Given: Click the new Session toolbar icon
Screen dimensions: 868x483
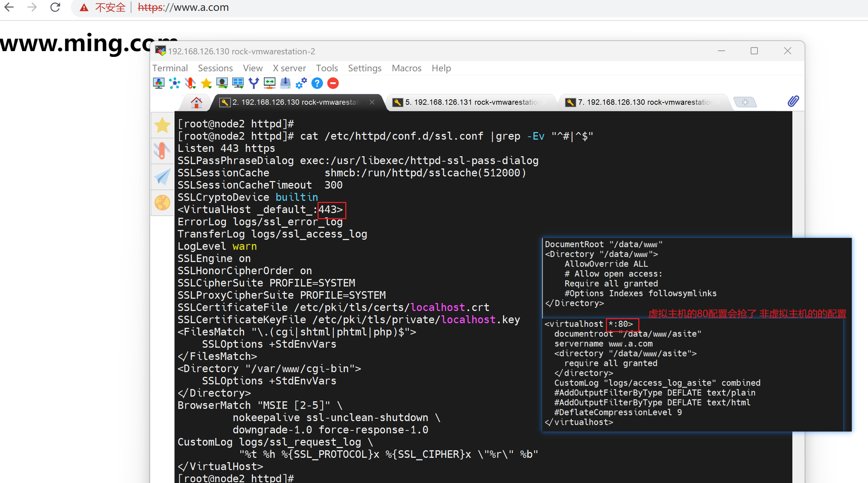Looking at the screenshot, I should click(158, 83).
